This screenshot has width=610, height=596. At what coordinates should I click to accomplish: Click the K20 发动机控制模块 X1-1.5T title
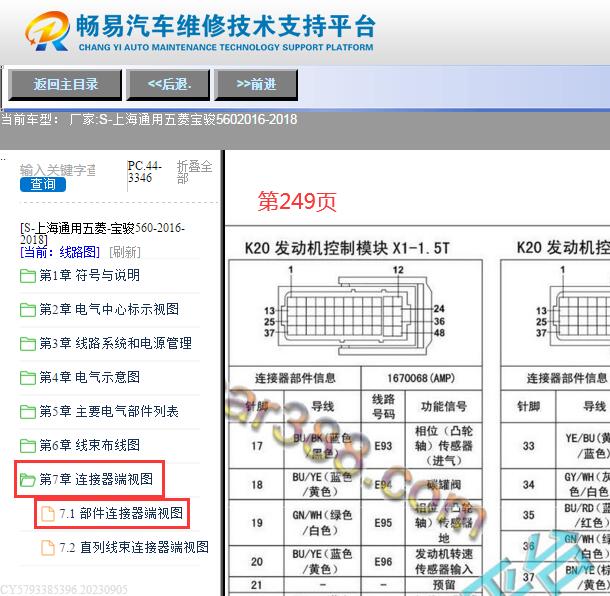point(347,248)
